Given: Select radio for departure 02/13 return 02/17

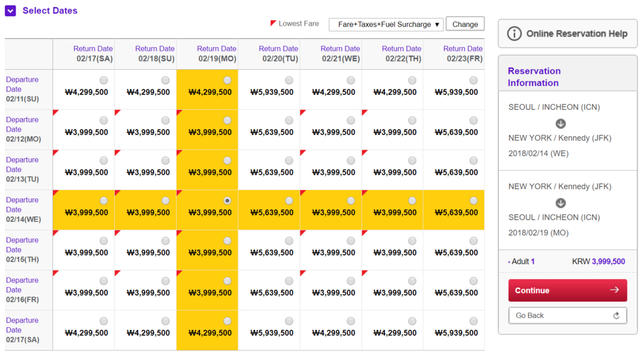Looking at the screenshot, I should 104,161.
